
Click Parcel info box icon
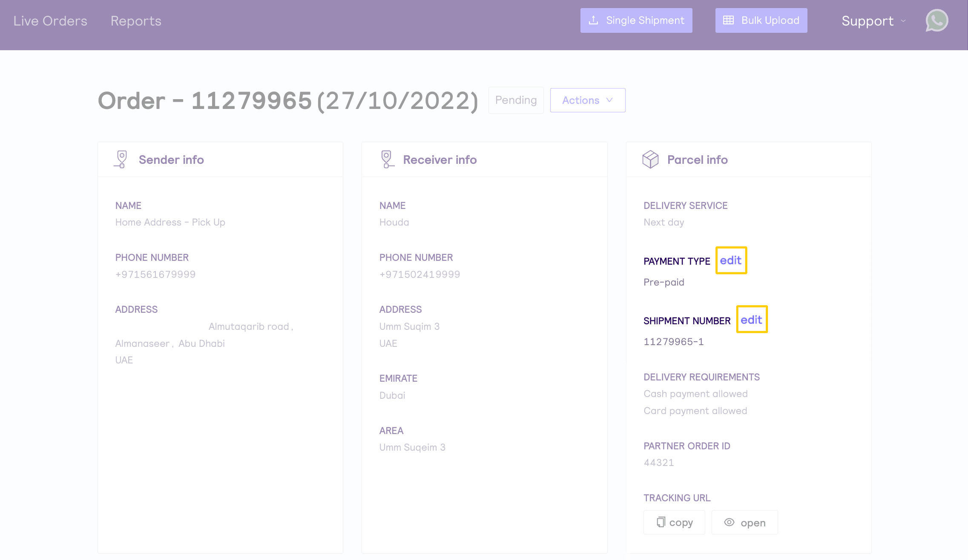tap(650, 160)
